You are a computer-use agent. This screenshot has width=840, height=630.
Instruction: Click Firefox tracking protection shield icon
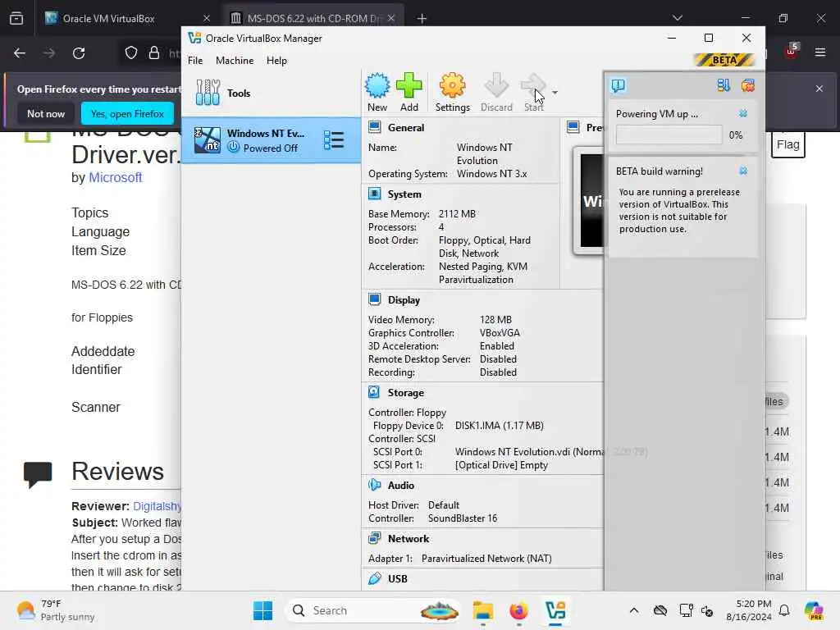(x=131, y=53)
